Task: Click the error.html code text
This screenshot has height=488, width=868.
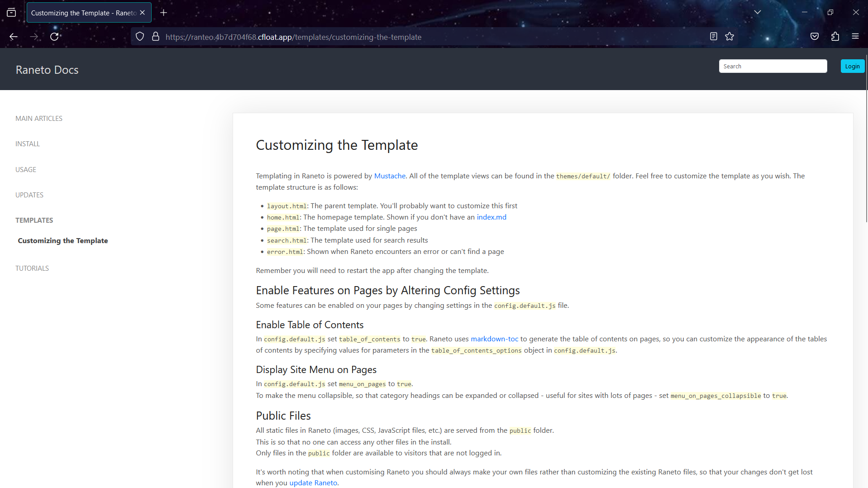Action: click(285, 252)
